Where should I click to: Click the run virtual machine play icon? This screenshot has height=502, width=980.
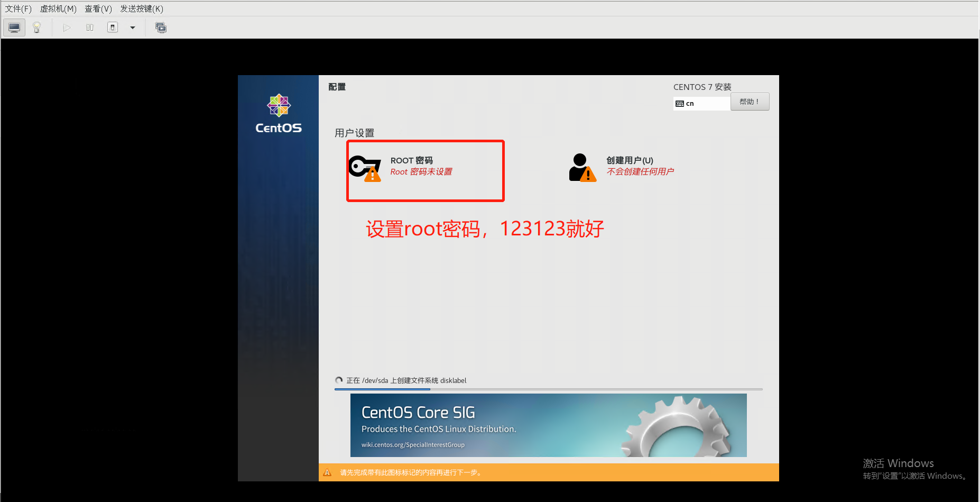[x=67, y=28]
